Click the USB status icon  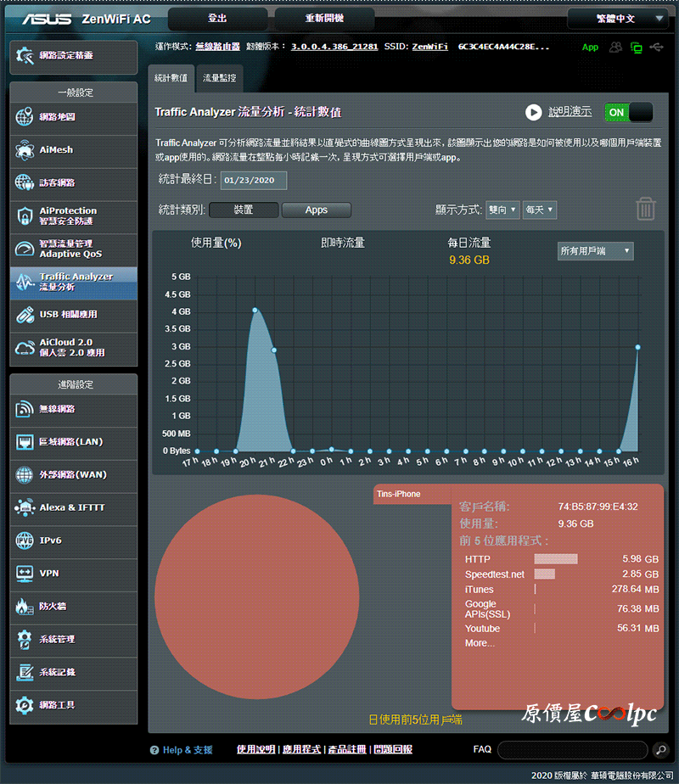coord(656,47)
